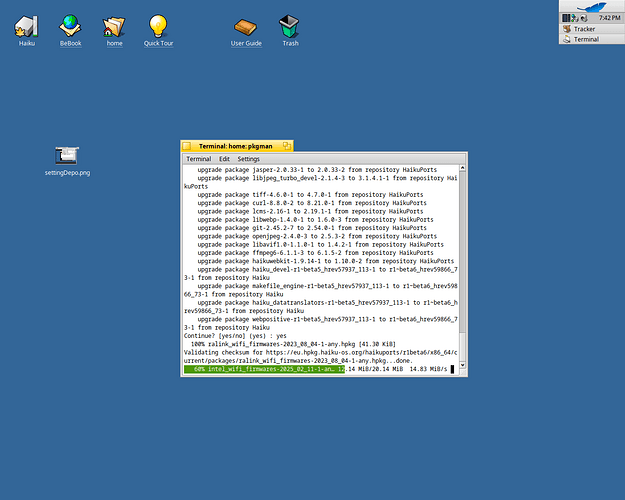Click the 'upgrade package haikuwebkit-1.9.14-1' line
Screen dimensions: 625x500
coord(326,261)
